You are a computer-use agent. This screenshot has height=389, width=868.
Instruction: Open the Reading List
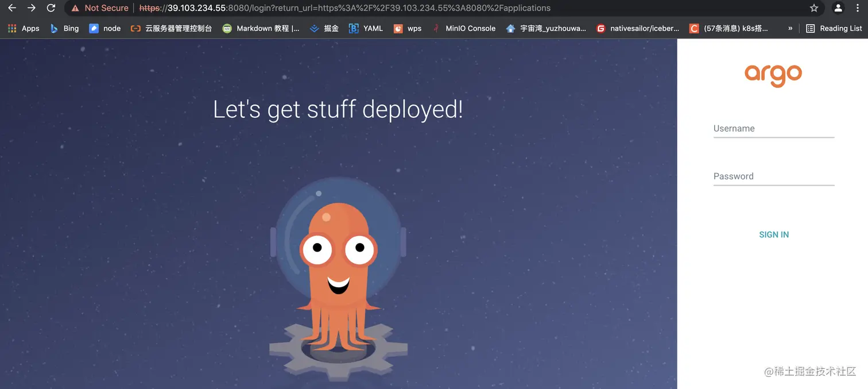834,28
